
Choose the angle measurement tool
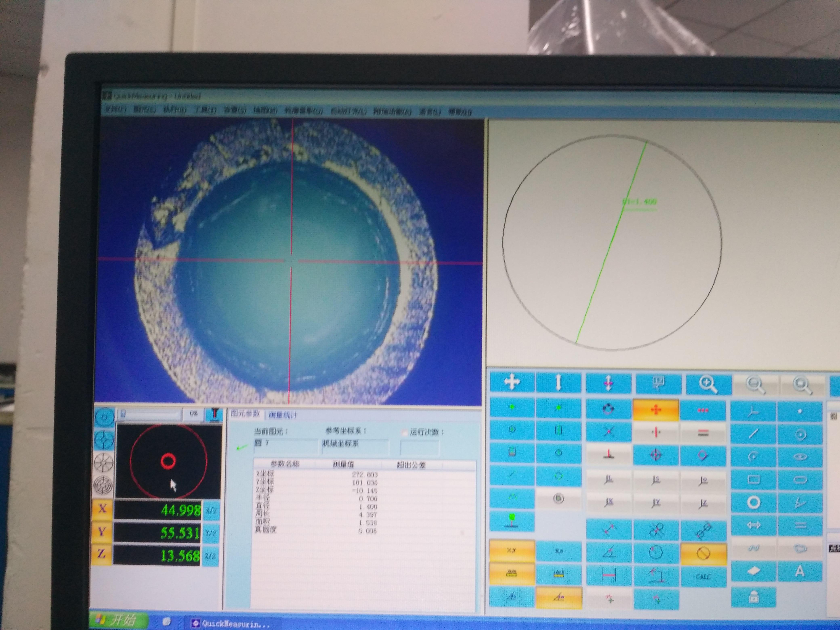609,552
